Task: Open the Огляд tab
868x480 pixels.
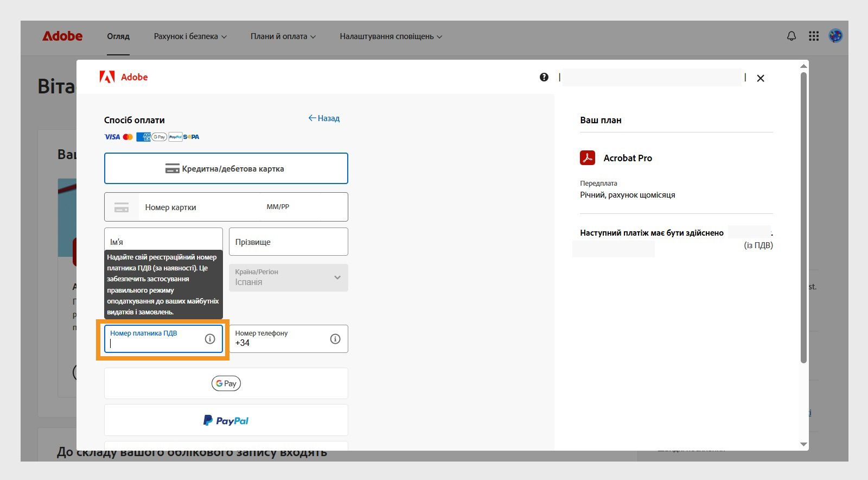Action: [x=118, y=36]
